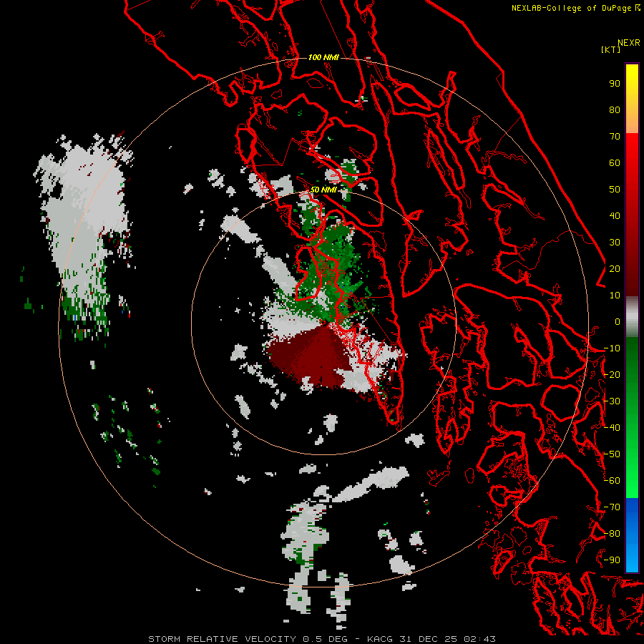Screen dimensions: 644x644
Task: Click the 20 value on the velocity scale
Action: (x=615, y=268)
